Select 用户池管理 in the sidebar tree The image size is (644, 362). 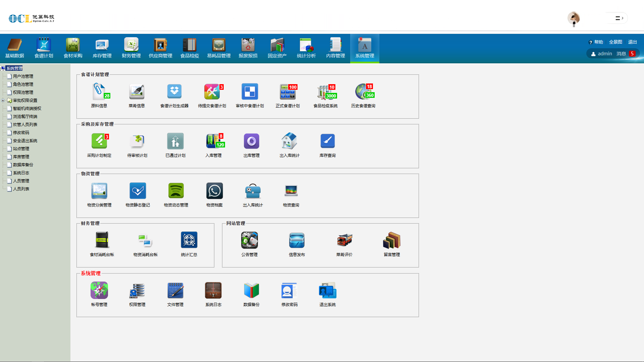[x=23, y=76]
